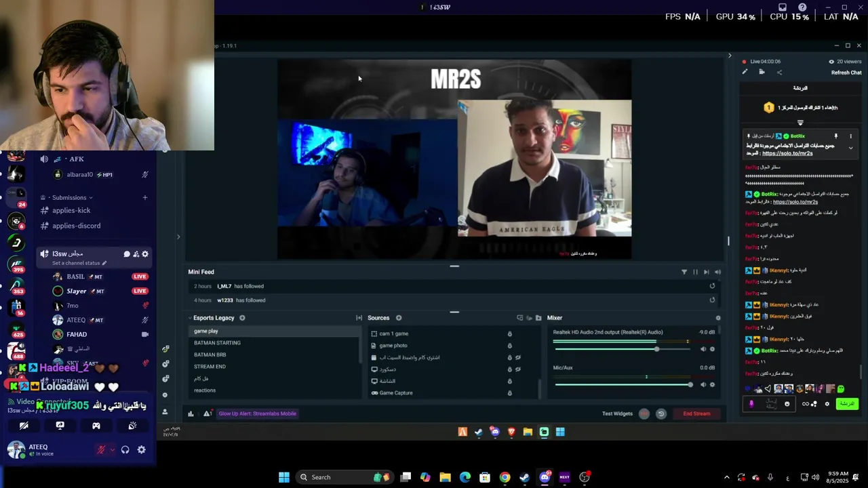Lock toggle for cam 1 game source
The width and height of the screenshot is (868, 488).
[510, 333]
